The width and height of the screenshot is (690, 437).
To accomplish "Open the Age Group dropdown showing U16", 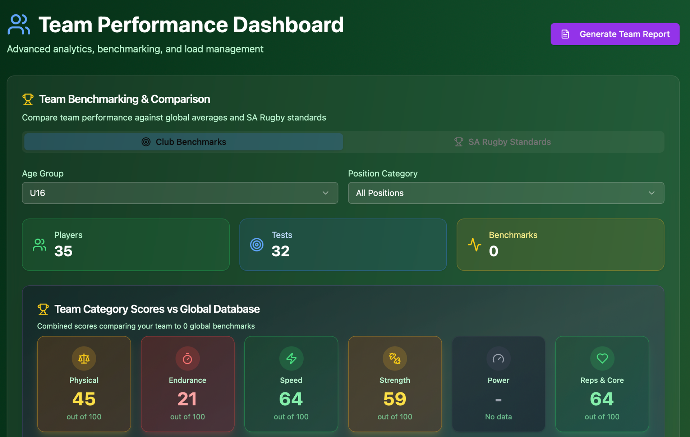I will coord(180,193).
